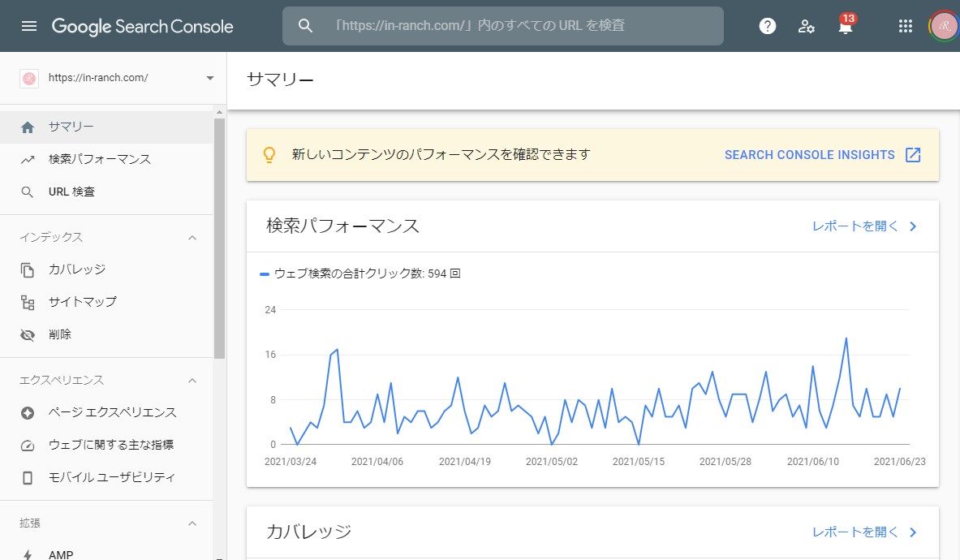Open サイトマップ in the sidebar
The image size is (960, 560).
[x=106, y=303]
